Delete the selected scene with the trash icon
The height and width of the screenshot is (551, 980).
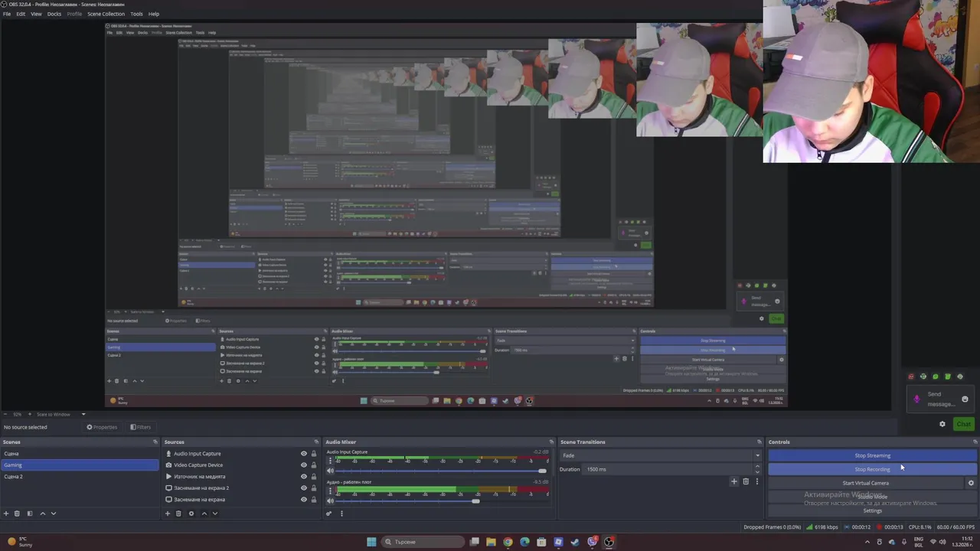17,514
